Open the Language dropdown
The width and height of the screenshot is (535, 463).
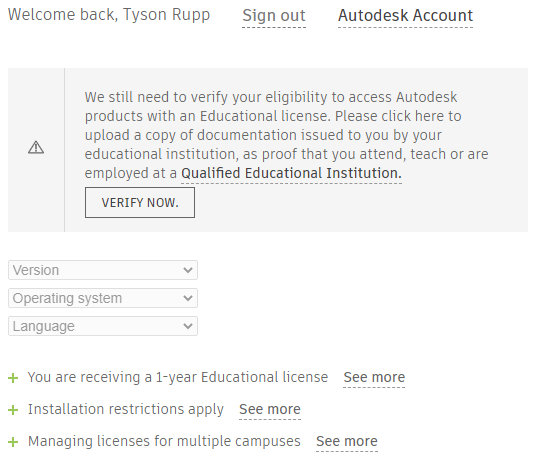[103, 326]
